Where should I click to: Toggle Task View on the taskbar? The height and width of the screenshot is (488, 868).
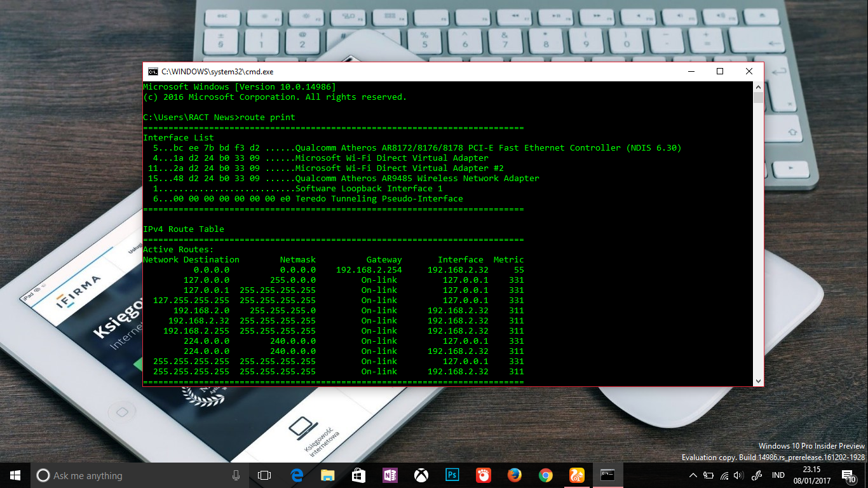[x=265, y=475]
